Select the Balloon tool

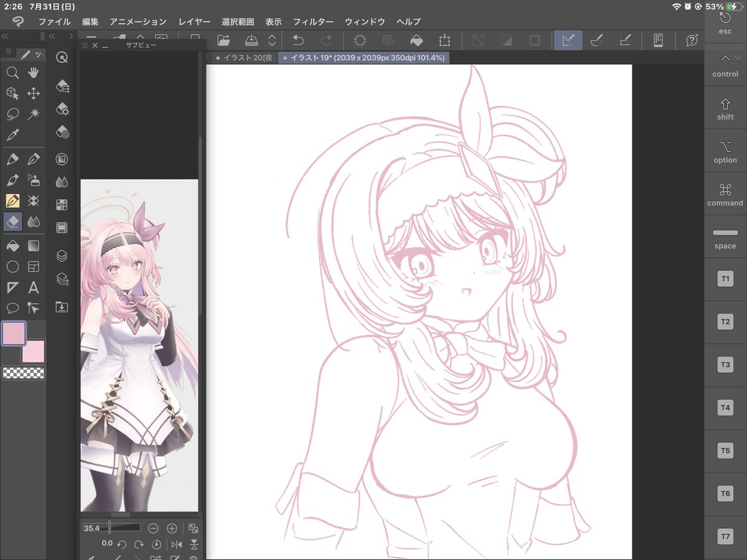tap(12, 308)
